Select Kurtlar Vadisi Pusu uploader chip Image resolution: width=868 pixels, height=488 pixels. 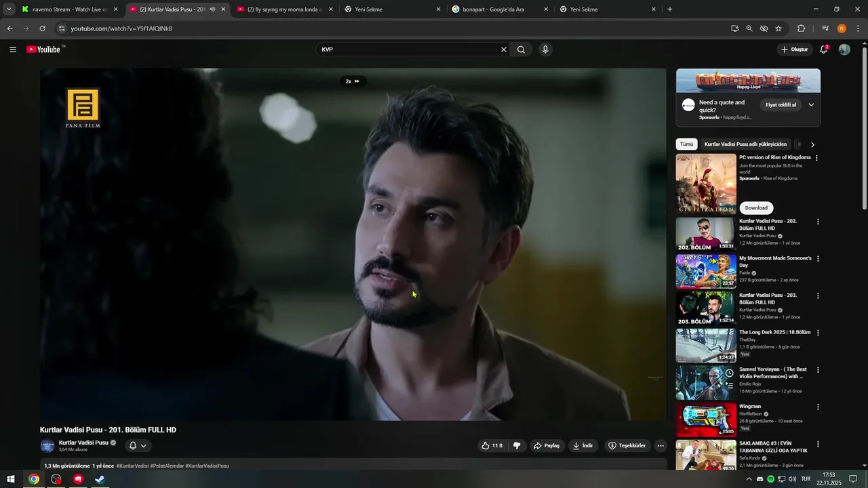point(745,144)
